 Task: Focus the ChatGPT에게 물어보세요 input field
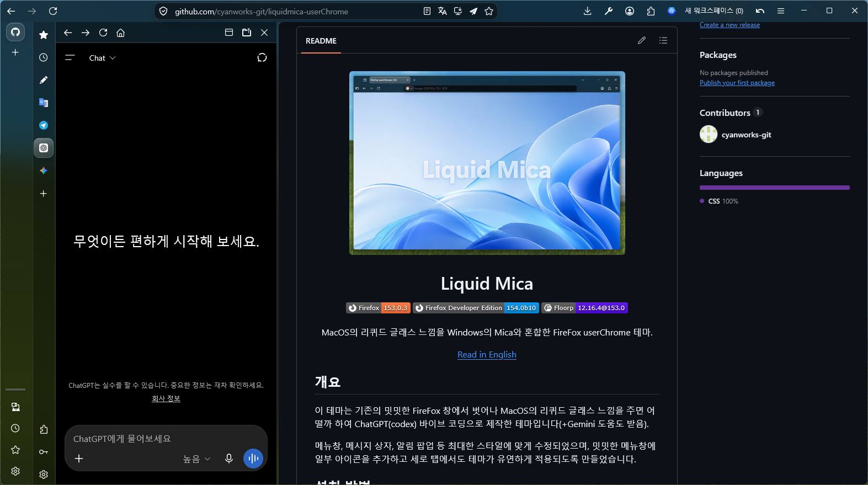click(x=166, y=439)
